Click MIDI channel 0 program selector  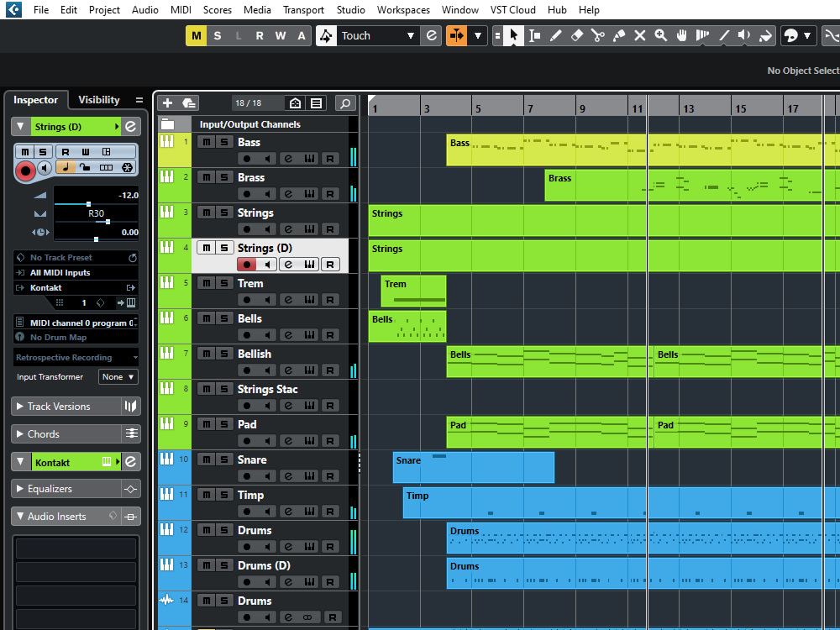pos(76,323)
